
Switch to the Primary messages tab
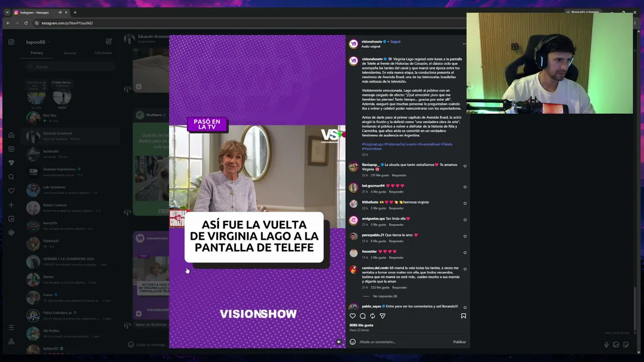[x=37, y=53]
